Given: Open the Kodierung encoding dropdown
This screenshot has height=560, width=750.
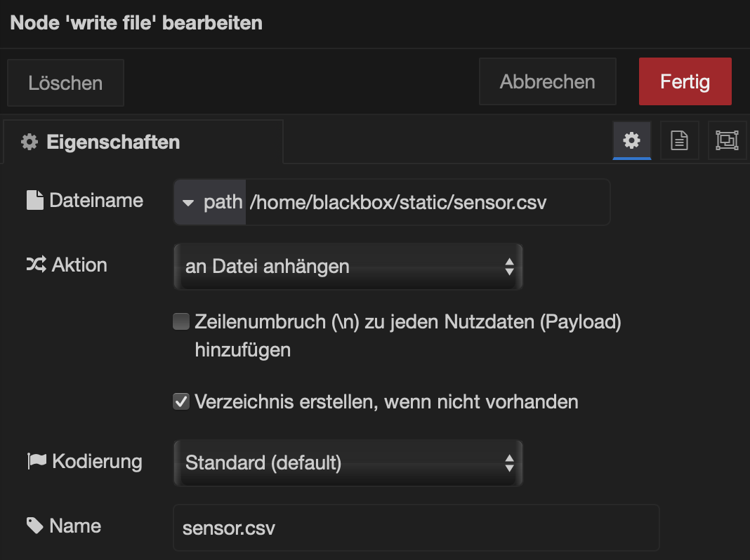Looking at the screenshot, I should 348,463.
